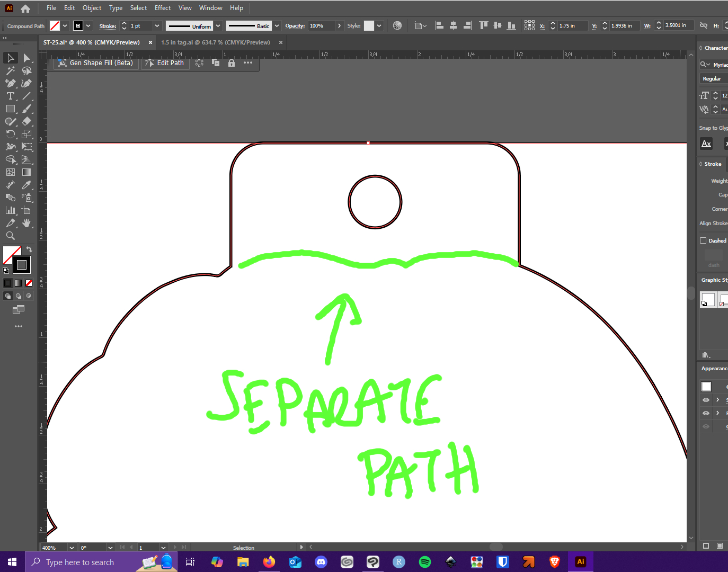This screenshot has width=728, height=572.
Task: Activate the Gradient tool
Action: 26,172
